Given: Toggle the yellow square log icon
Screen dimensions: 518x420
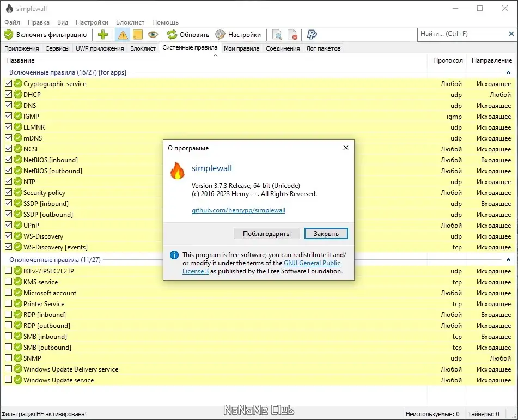Looking at the screenshot, I should (x=137, y=34).
